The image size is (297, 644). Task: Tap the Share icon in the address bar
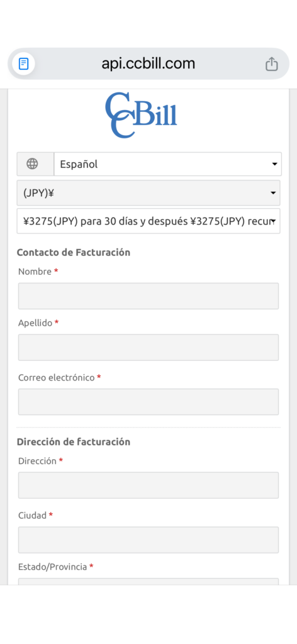coord(272,64)
